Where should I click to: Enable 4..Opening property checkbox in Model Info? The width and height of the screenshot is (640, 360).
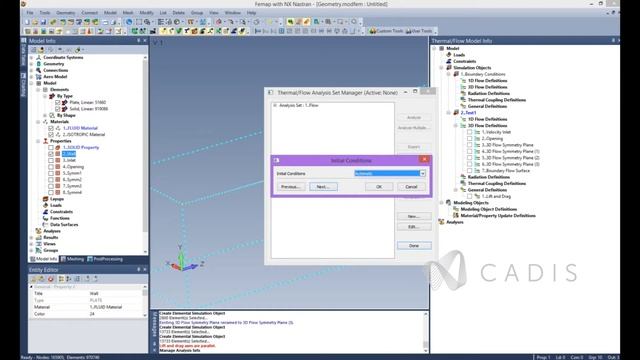pyautogui.click(x=51, y=167)
